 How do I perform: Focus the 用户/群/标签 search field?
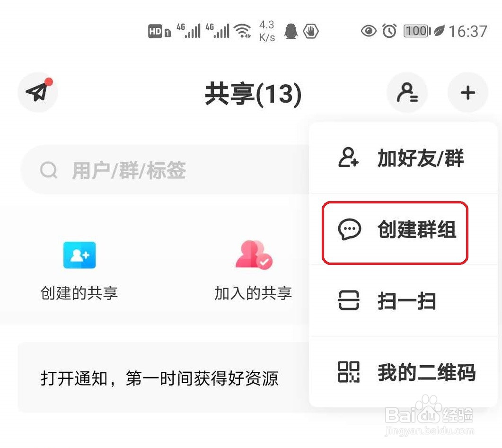165,170
